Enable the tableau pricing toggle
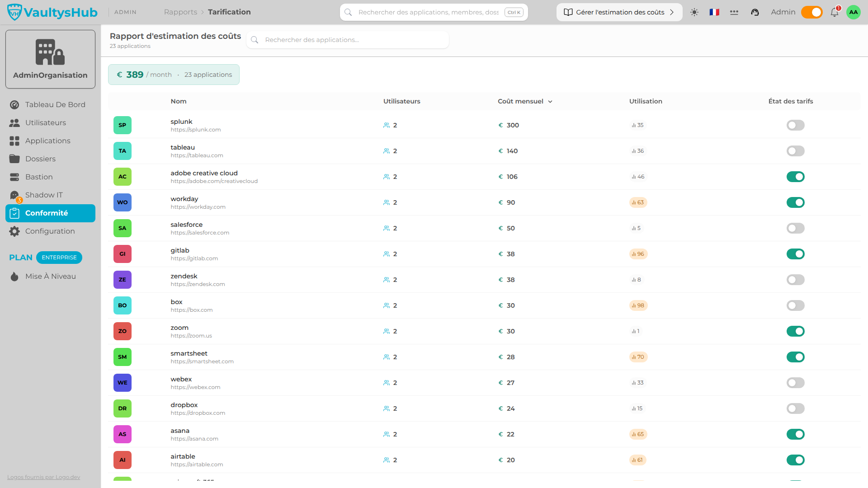The height and width of the screenshot is (488, 868). (795, 151)
